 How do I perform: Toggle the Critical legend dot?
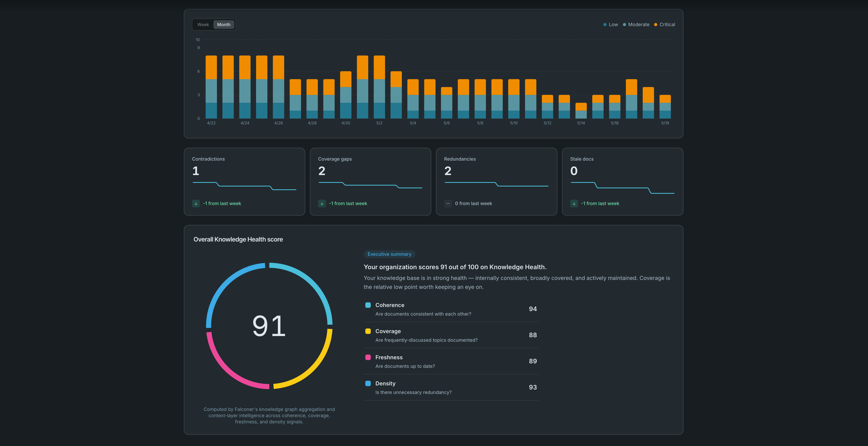(x=656, y=25)
